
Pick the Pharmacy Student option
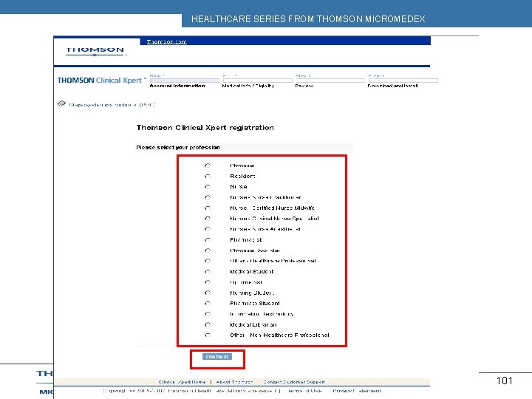point(208,304)
